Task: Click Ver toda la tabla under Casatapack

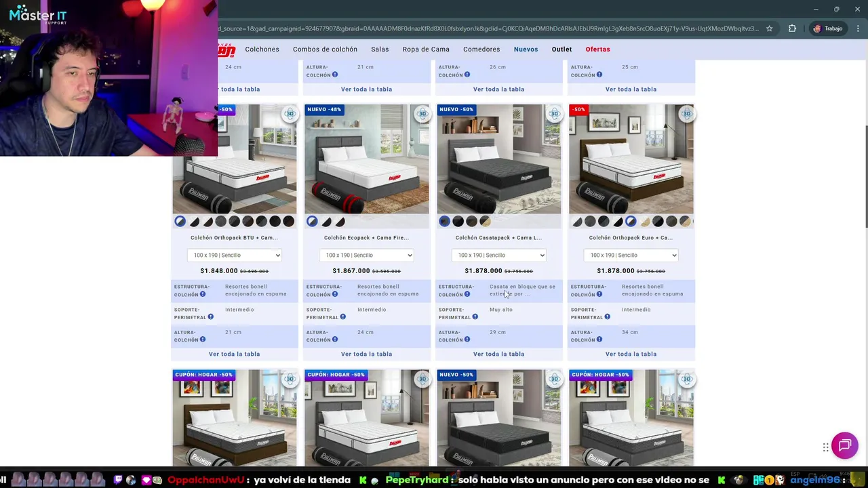Action: [x=498, y=354]
